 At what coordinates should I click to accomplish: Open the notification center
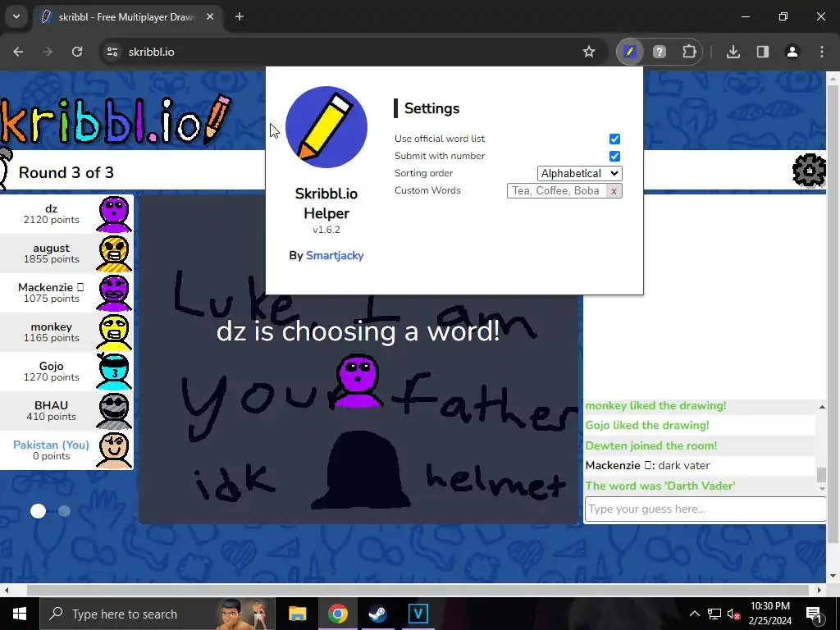coord(814,614)
